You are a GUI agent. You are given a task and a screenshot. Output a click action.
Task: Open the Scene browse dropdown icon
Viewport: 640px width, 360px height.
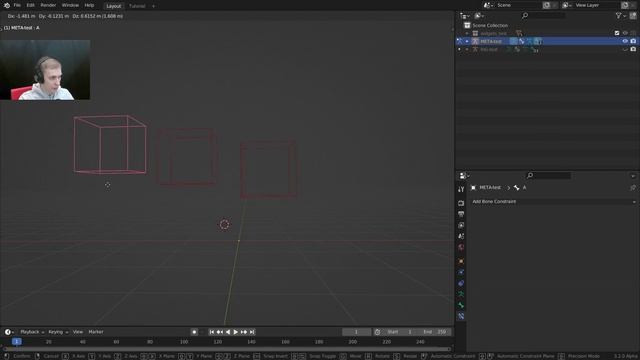(488, 5)
